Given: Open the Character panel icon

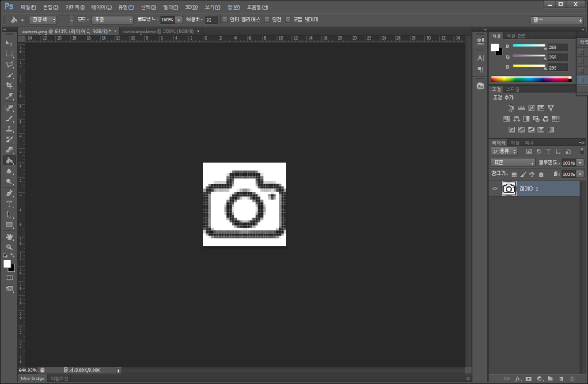Looking at the screenshot, I should [x=480, y=58].
